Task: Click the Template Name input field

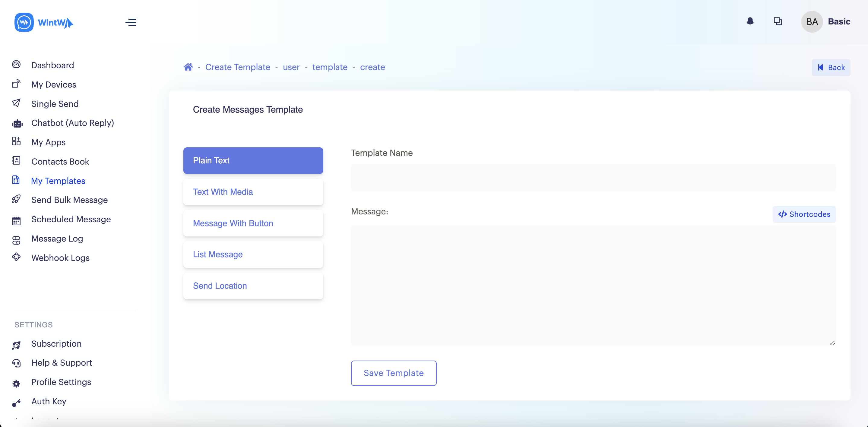Action: (593, 178)
